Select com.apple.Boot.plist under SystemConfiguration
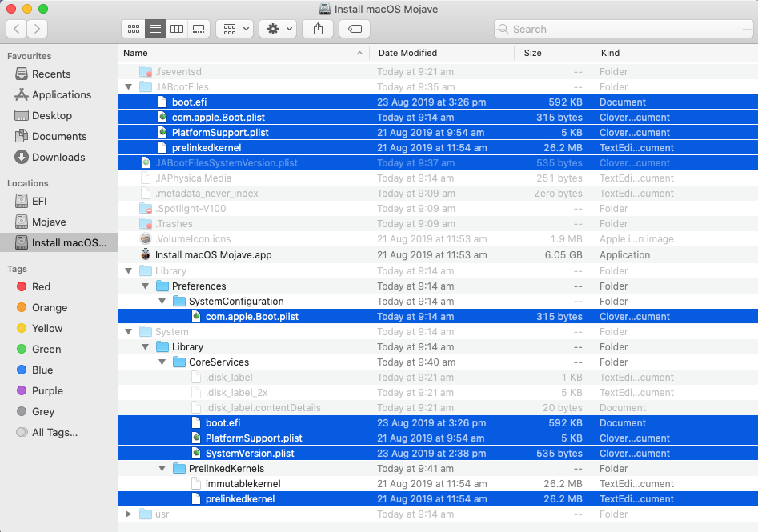 pyautogui.click(x=438, y=317)
